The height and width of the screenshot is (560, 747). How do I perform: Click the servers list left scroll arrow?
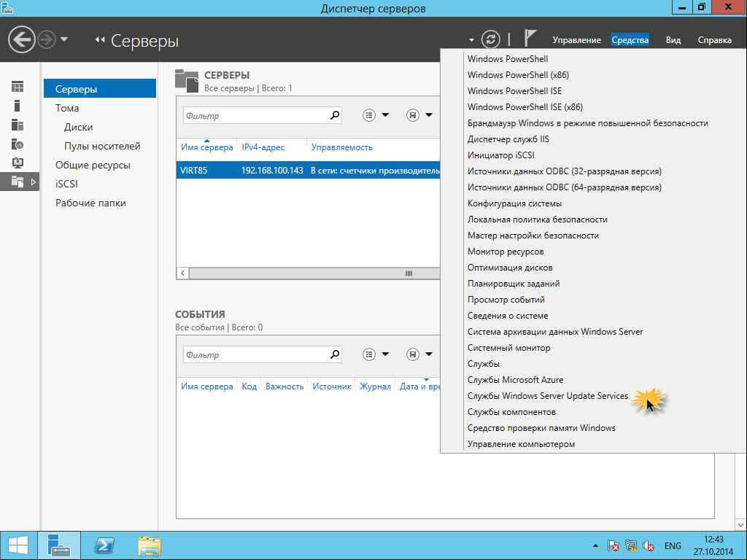point(182,273)
